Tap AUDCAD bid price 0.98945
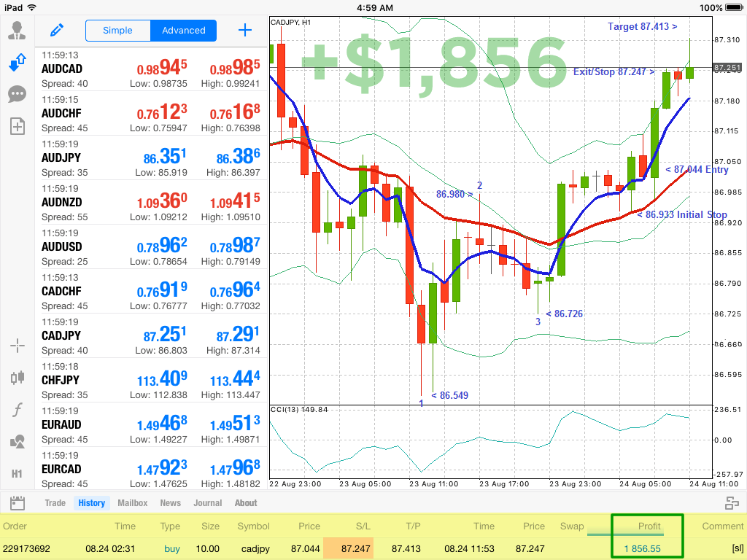Viewport: 747px width, 560px height. [x=162, y=68]
